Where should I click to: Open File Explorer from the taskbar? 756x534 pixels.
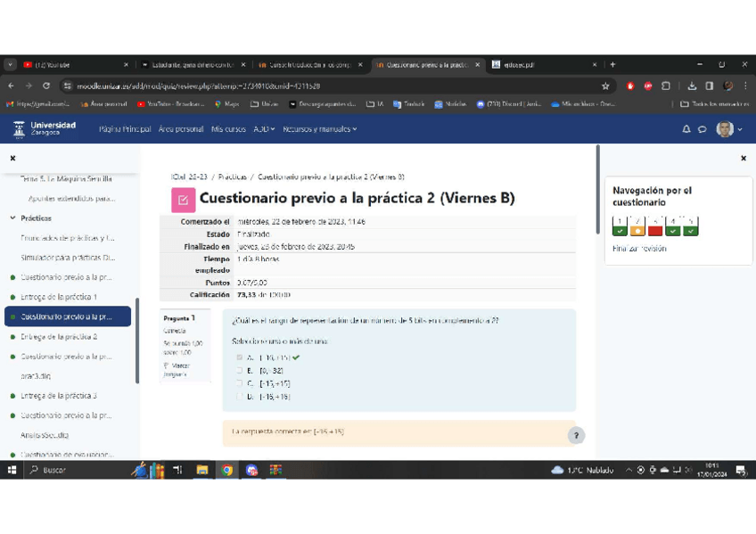(202, 470)
